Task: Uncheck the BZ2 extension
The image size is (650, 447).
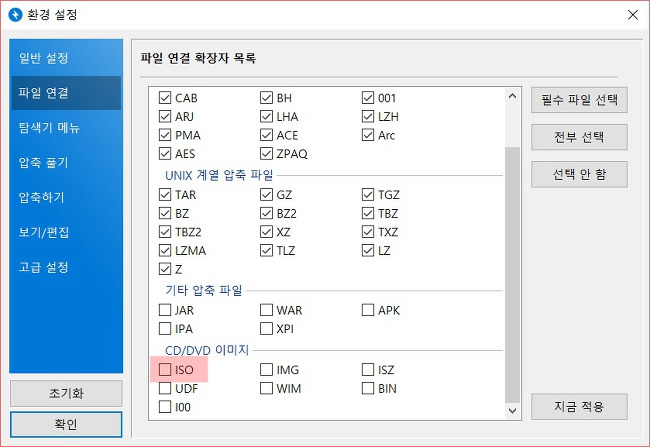Action: (266, 213)
